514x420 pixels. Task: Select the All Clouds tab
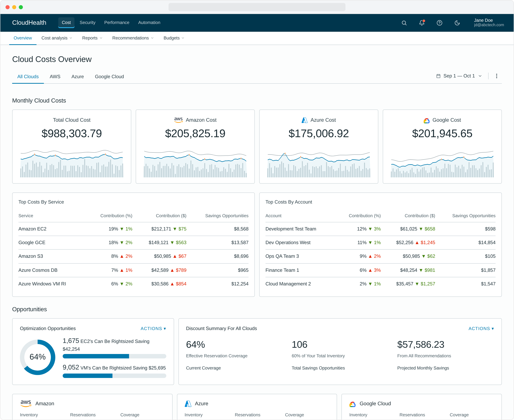28,77
